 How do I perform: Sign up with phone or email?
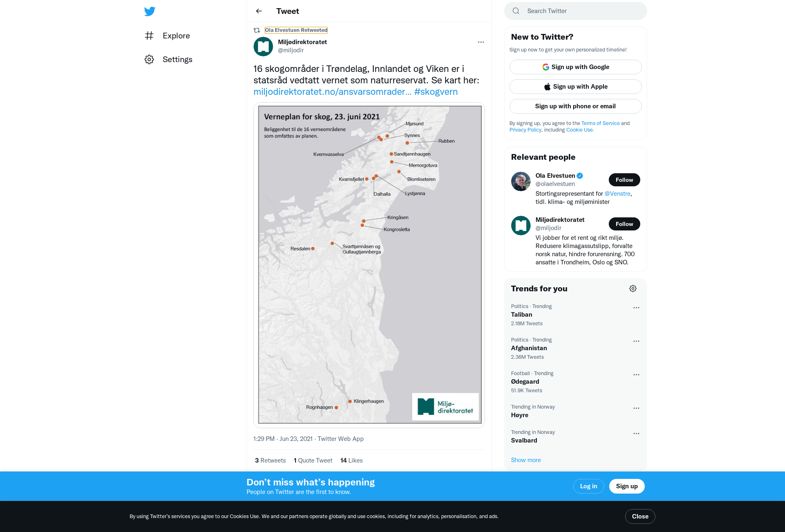pos(576,106)
